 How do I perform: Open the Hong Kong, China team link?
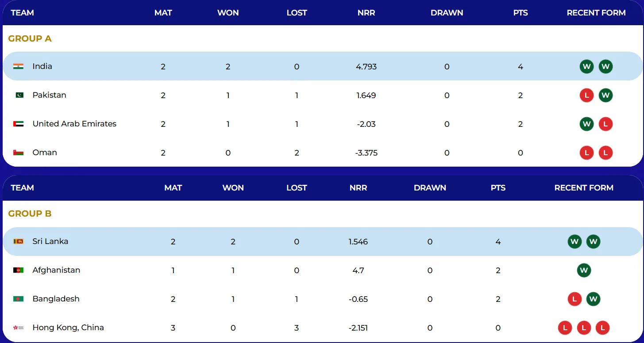tap(68, 328)
